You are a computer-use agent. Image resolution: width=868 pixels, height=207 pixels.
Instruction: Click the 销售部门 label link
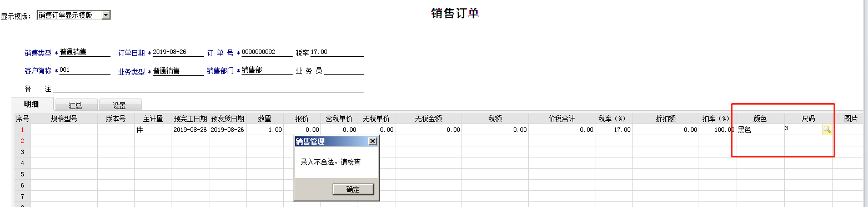point(220,71)
